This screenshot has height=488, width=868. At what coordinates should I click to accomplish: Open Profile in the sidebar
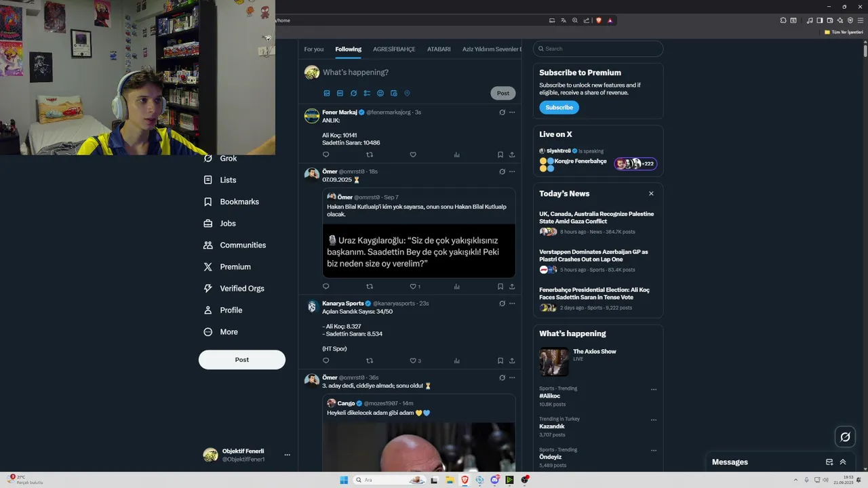223,310
